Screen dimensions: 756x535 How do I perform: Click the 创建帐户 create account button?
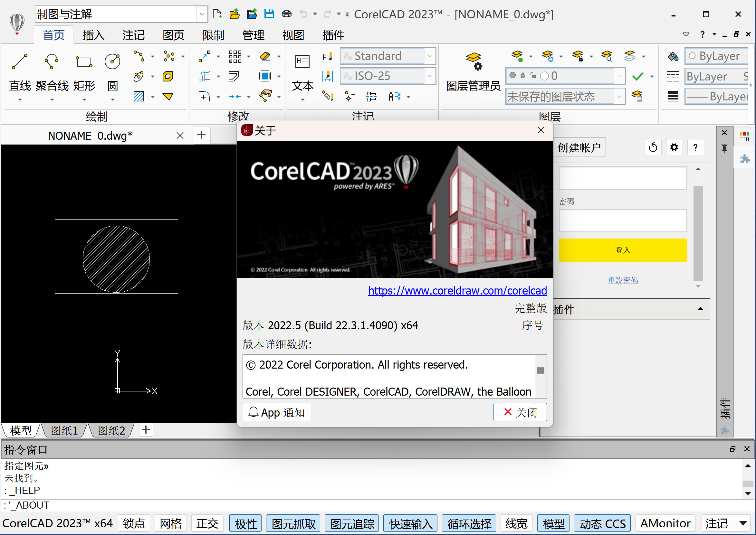point(579,147)
